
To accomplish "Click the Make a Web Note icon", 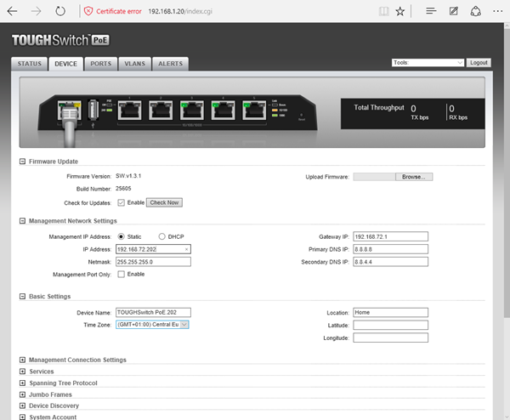I will pyautogui.click(x=454, y=13).
